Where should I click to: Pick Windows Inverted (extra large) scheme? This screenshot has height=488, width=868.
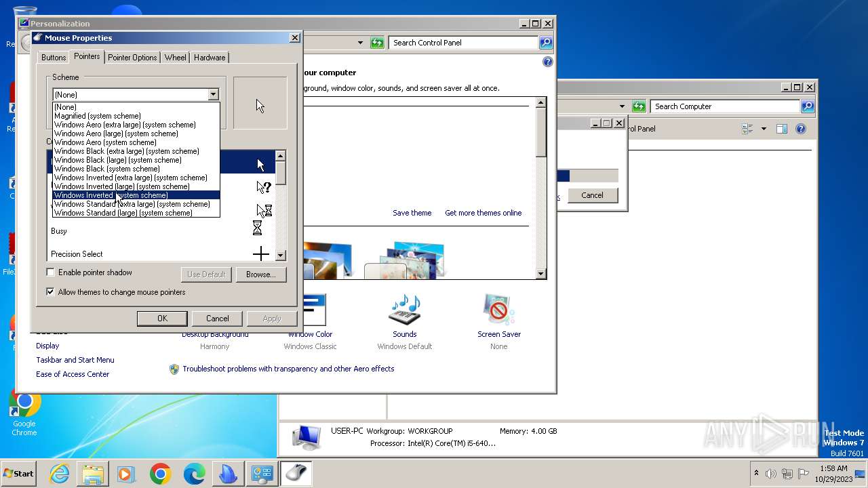point(136,178)
